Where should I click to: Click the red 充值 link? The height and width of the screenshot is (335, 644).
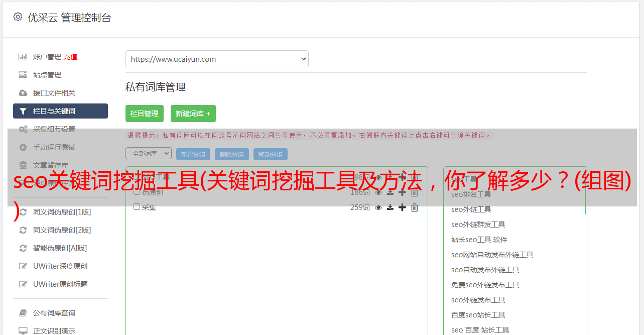point(70,57)
